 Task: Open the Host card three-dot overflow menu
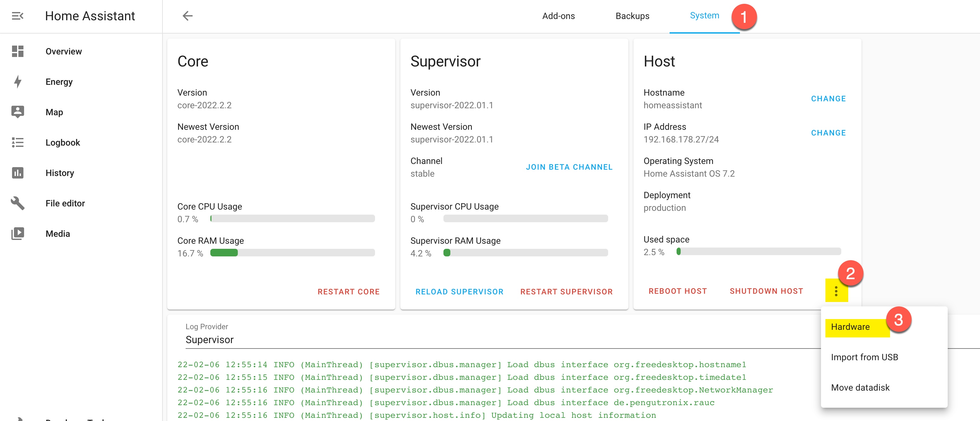coord(836,291)
